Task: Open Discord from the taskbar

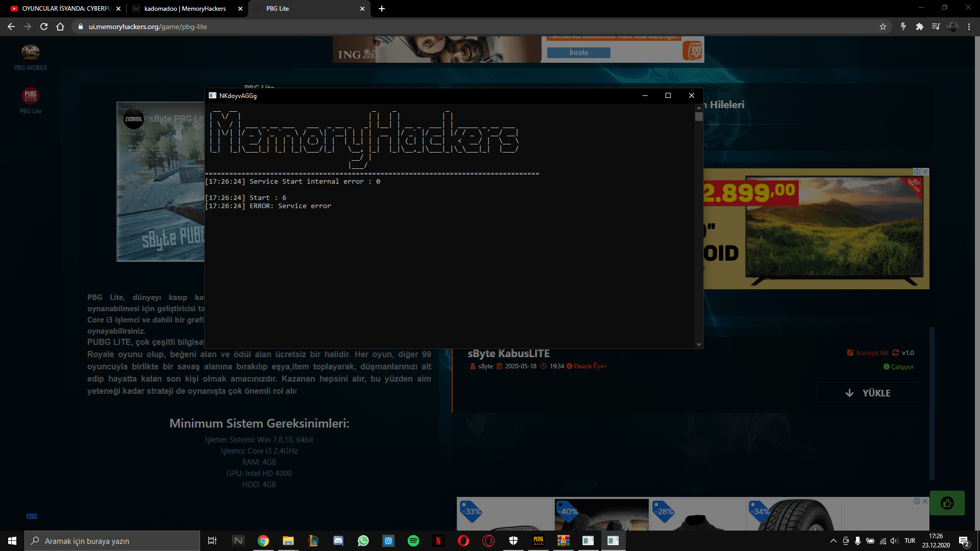Action: click(x=338, y=541)
